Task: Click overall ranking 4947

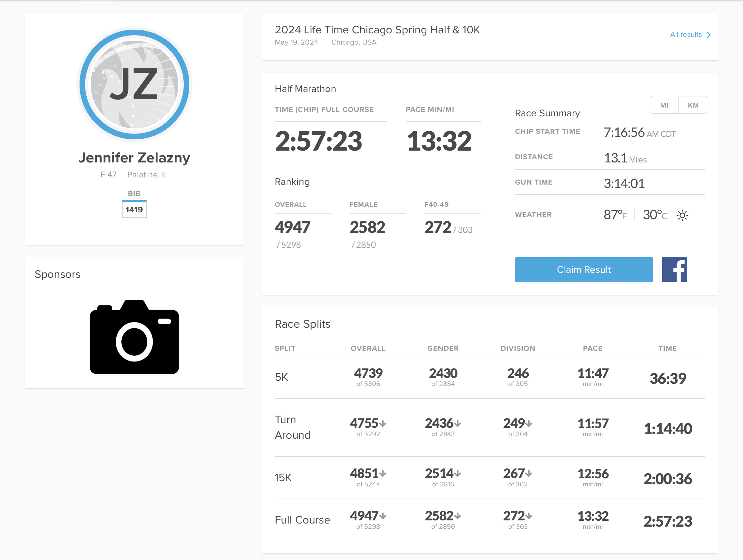Action: (x=292, y=227)
